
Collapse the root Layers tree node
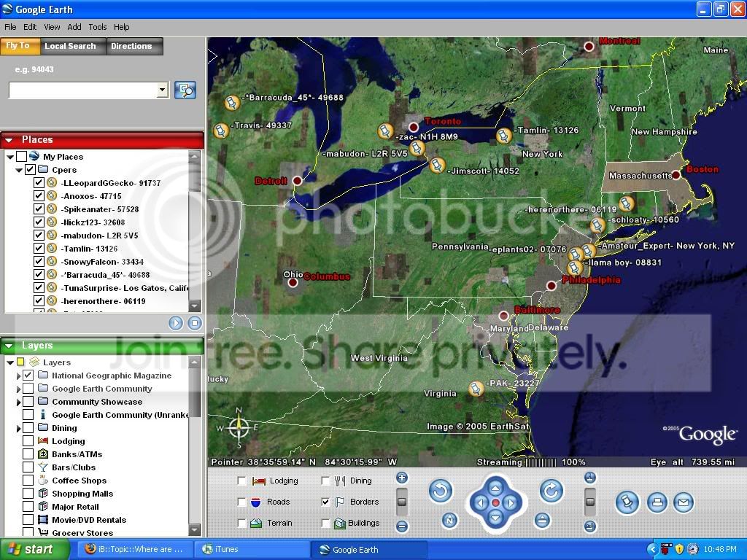tap(10, 362)
